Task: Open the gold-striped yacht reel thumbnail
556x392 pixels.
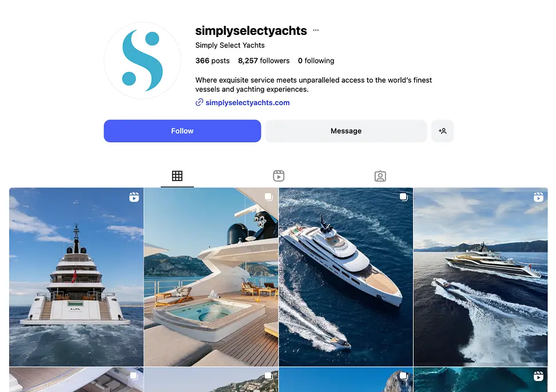Action: [x=481, y=277]
